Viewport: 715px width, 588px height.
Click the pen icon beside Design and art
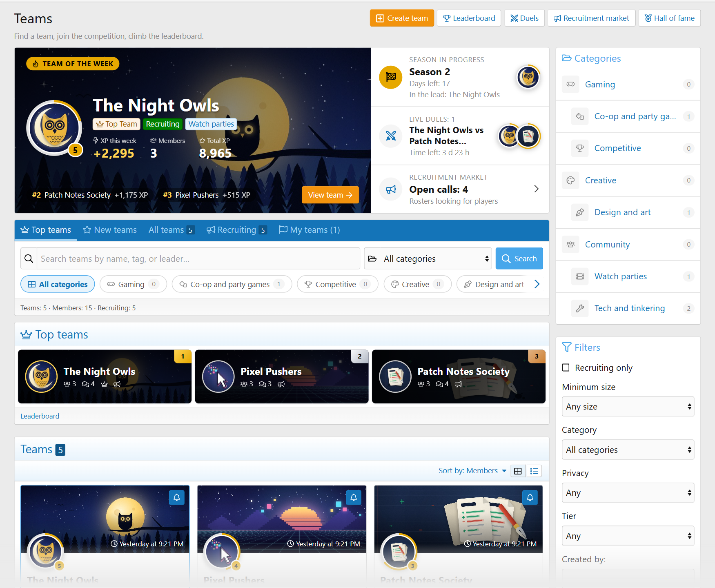point(580,212)
